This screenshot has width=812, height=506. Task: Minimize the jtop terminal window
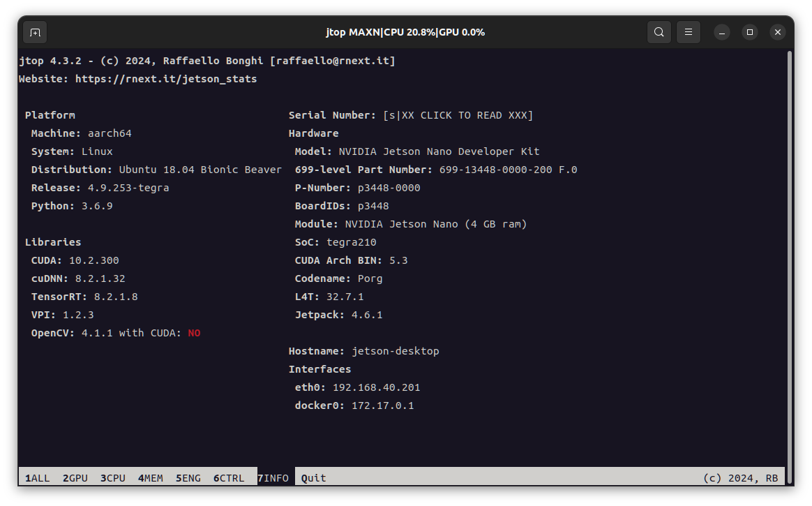(722, 32)
